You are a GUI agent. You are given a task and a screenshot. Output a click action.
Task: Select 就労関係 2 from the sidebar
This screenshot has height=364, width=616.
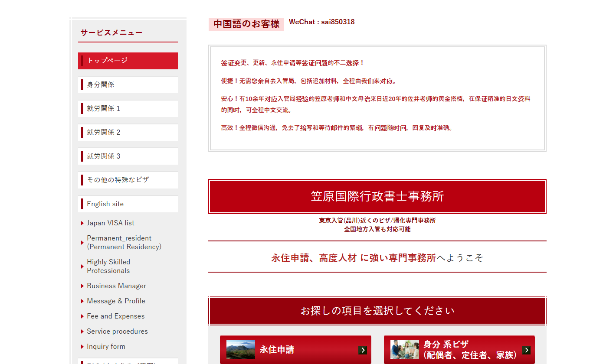(128, 132)
